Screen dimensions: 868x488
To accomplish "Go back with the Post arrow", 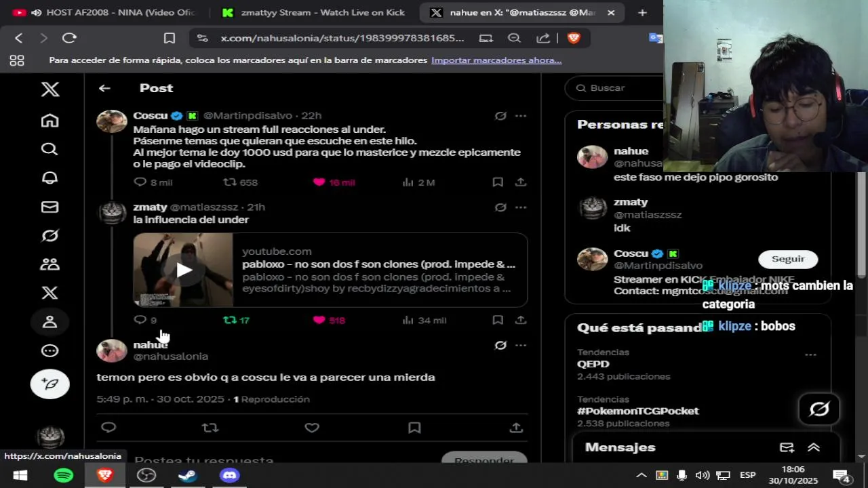I will point(104,88).
